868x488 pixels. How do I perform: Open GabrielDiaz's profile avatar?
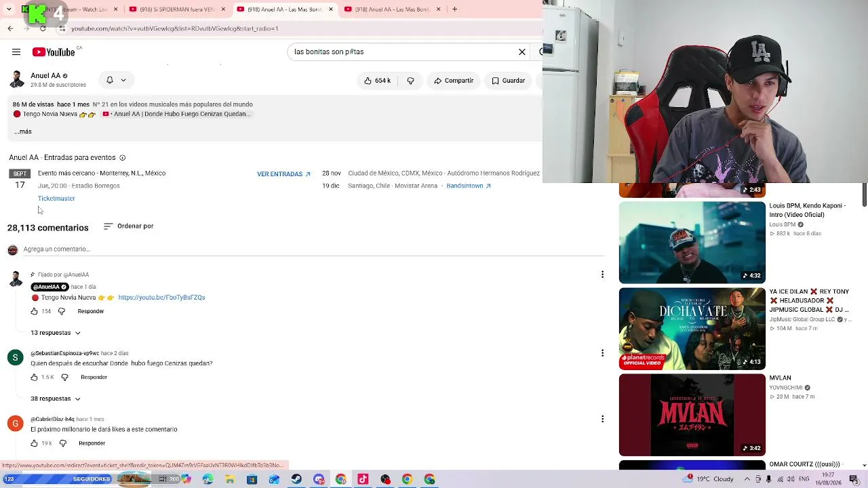16,424
